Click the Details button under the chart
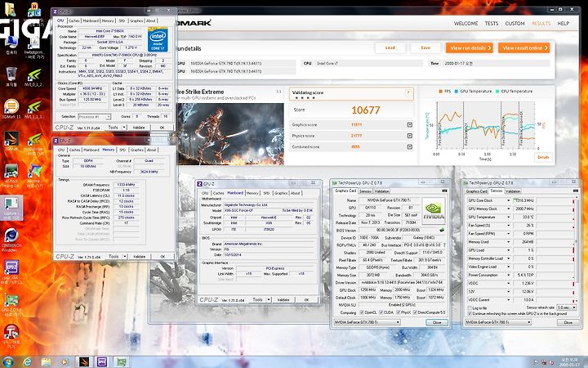Screen dimensions: 588x368 click(x=542, y=157)
